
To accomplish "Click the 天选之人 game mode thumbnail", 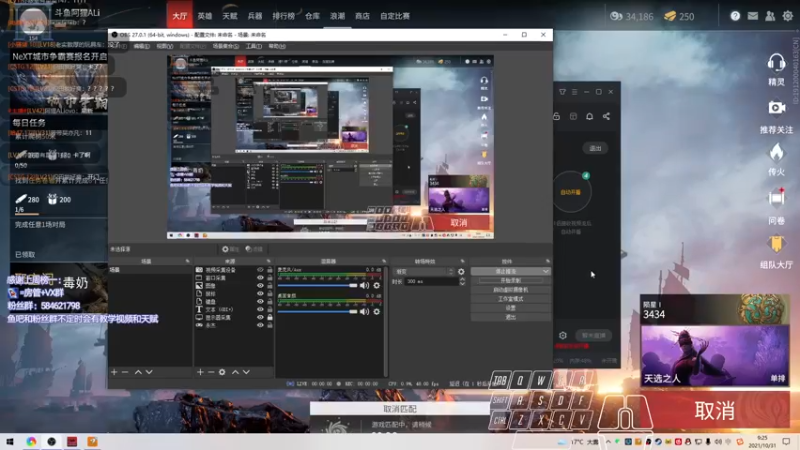I will coord(714,355).
